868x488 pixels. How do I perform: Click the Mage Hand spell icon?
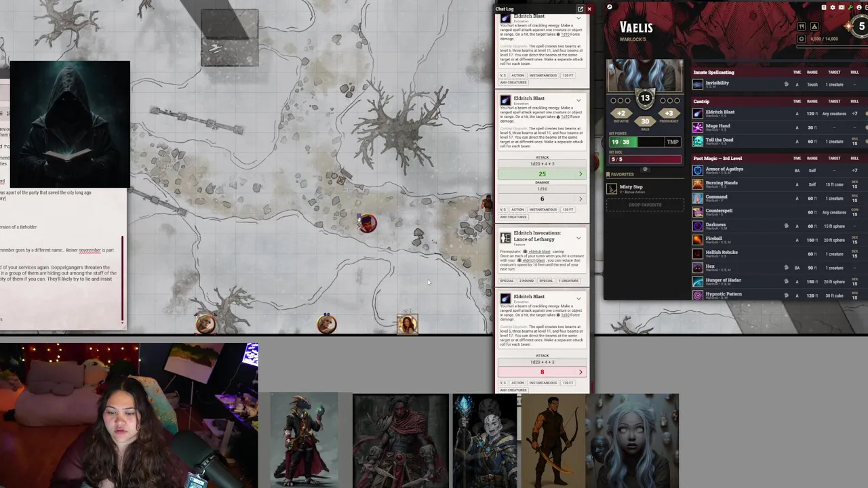pos(698,127)
